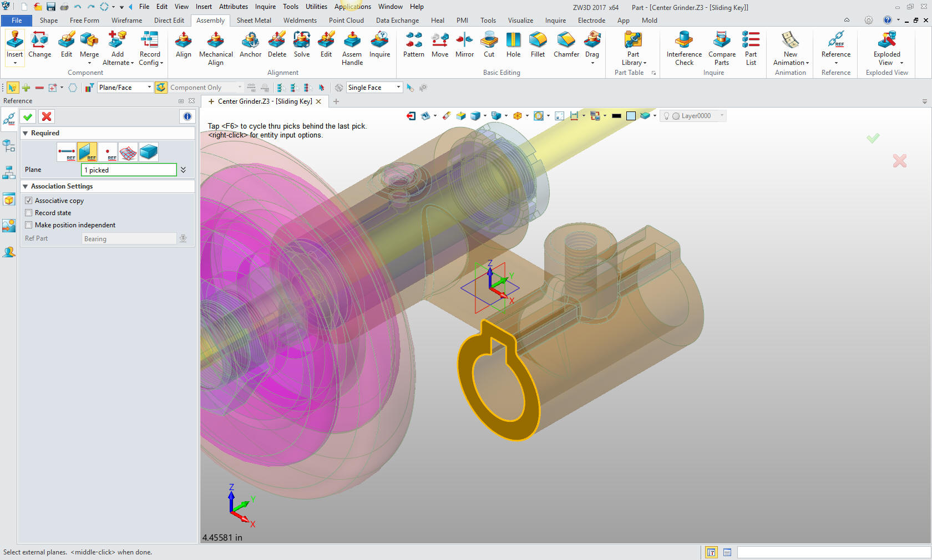
Task: Switch to the Data Exchange ribbon tab
Action: pos(397,21)
